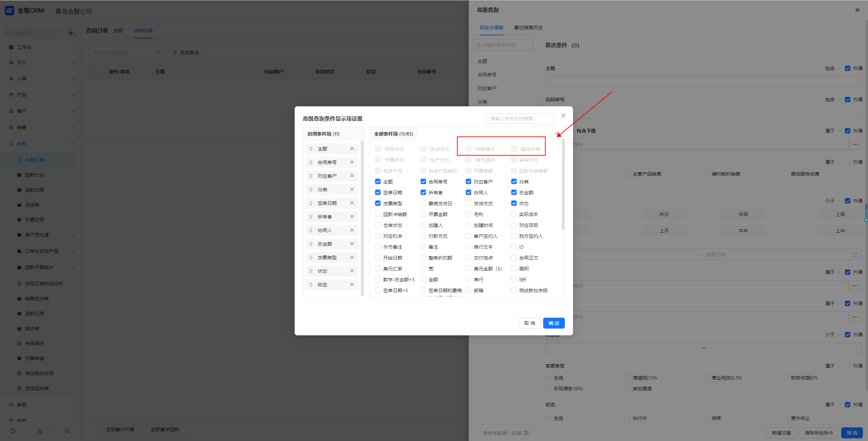Click the drag handle icon for 主题
This screenshot has height=441, width=868.
[311, 149]
